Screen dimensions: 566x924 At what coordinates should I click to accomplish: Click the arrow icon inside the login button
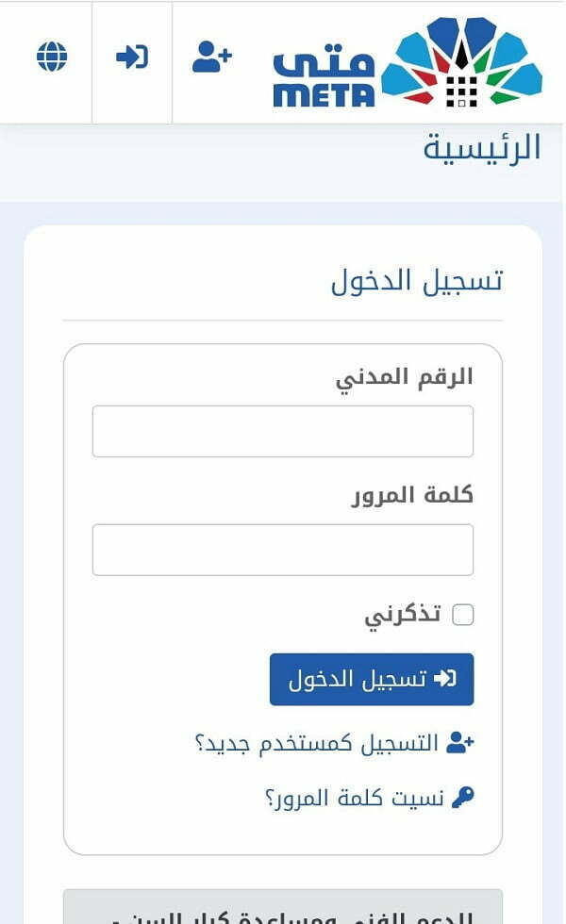[444, 679]
